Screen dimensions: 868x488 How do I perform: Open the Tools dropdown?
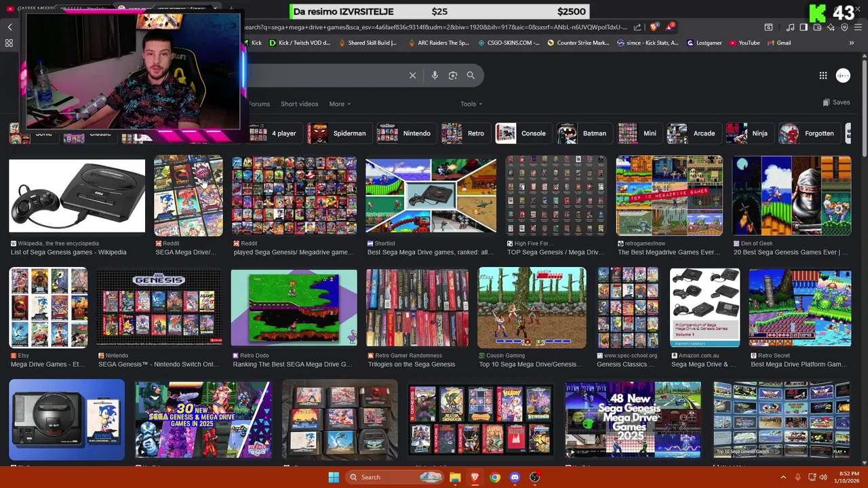(471, 104)
